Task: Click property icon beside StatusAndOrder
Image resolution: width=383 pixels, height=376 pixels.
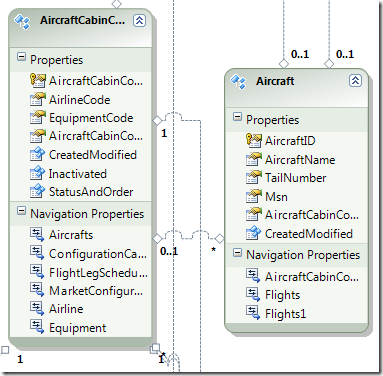Action: click(37, 191)
